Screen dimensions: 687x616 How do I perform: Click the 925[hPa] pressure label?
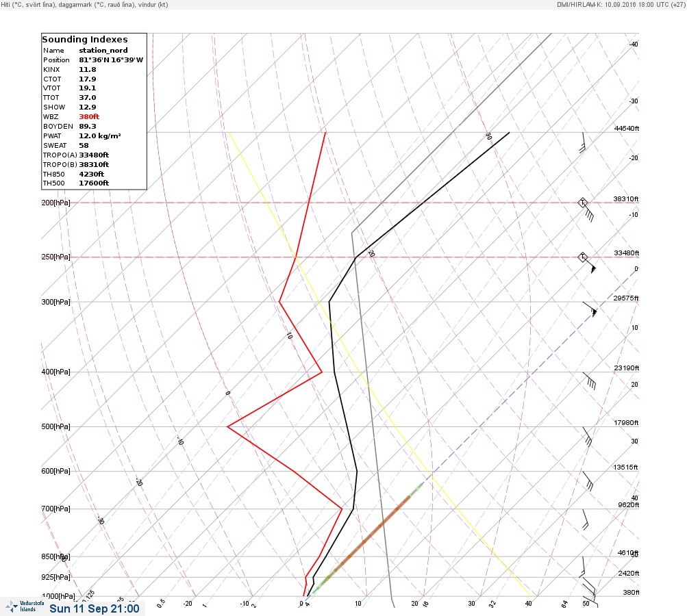(55, 577)
